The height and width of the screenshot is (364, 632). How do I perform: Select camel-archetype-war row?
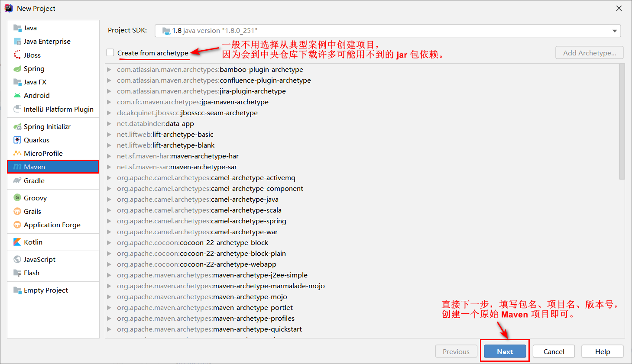tap(362, 232)
